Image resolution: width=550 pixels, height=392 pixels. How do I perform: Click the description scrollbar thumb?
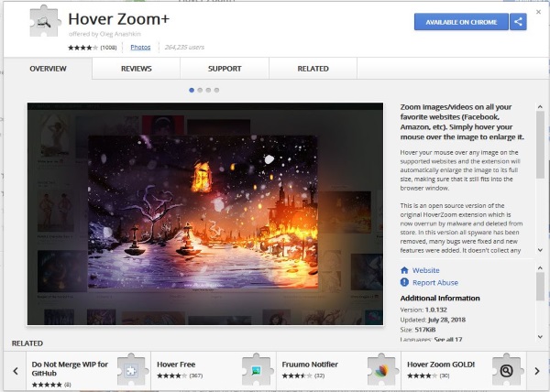click(x=540, y=145)
